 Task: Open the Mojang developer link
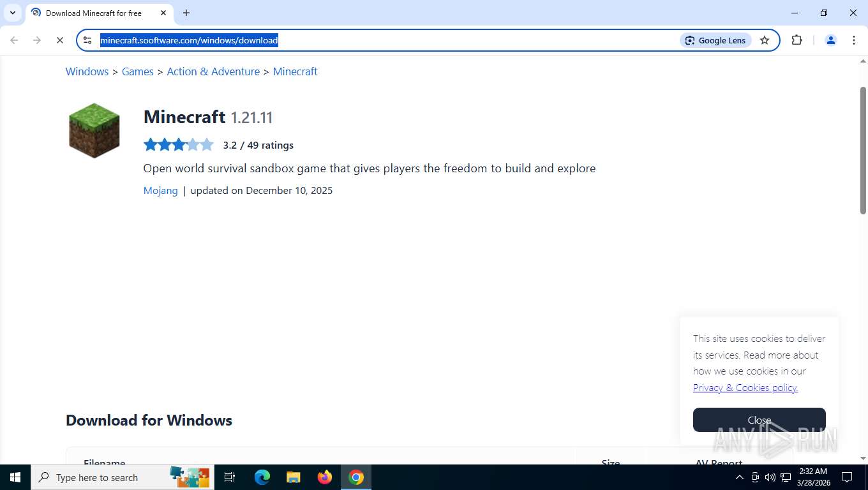tap(161, 190)
